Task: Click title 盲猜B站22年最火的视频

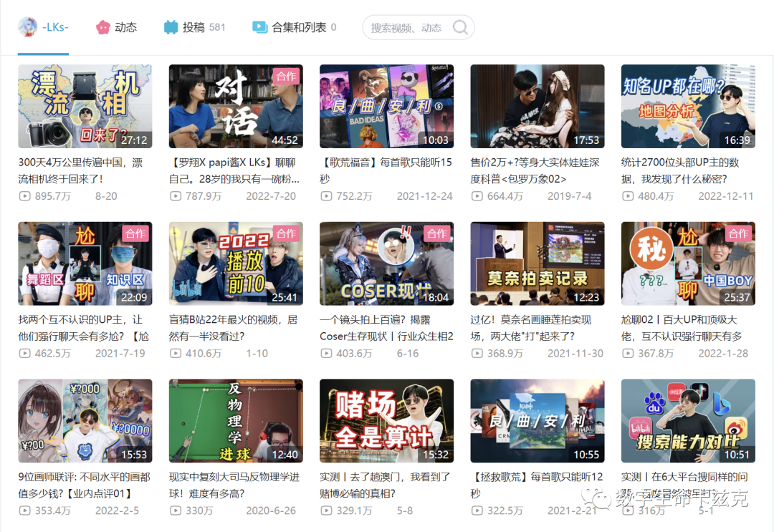Action: (233, 328)
